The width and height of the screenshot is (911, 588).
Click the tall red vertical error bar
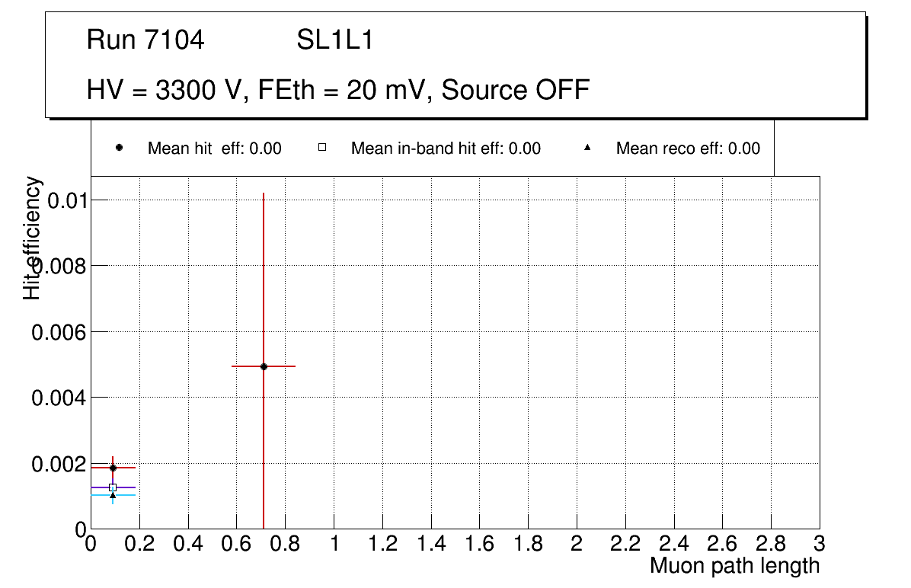(264, 267)
